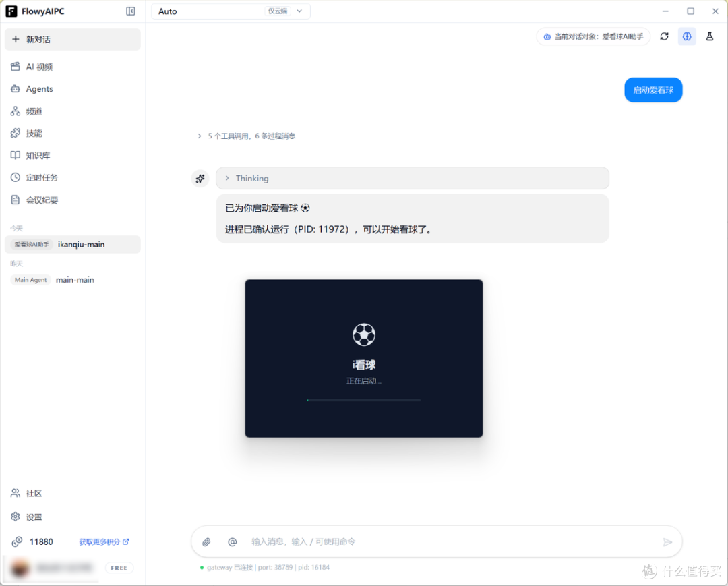
Task: Open the 会议纪要 meeting notes
Action: tap(72, 200)
